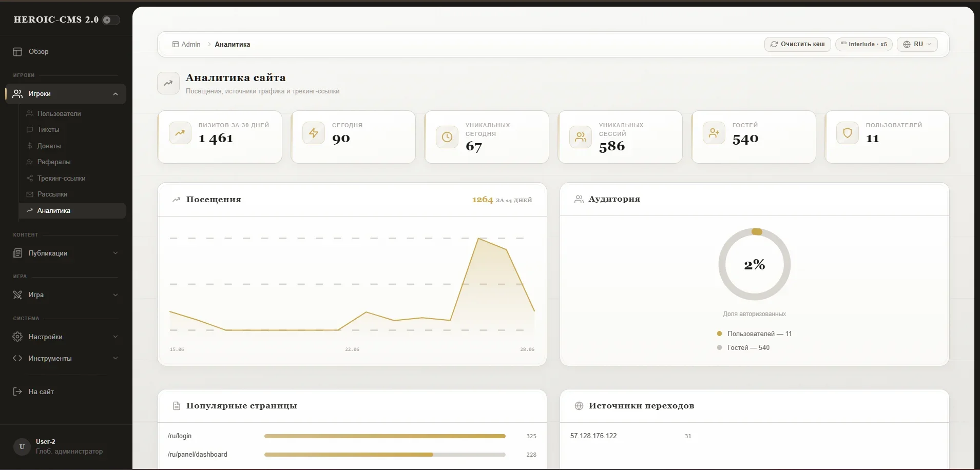The width and height of the screenshot is (980, 470).
Task: Click the Аналитика сайта header trend icon
Action: click(168, 83)
